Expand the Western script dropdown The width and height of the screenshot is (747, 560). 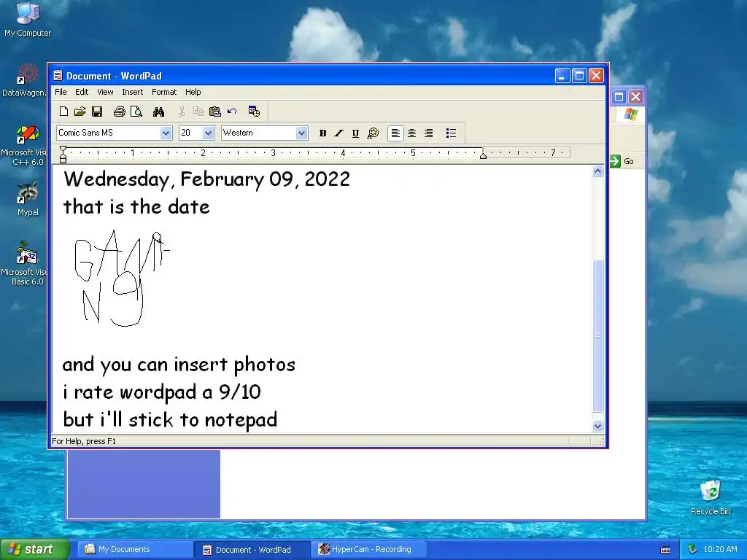click(x=301, y=133)
